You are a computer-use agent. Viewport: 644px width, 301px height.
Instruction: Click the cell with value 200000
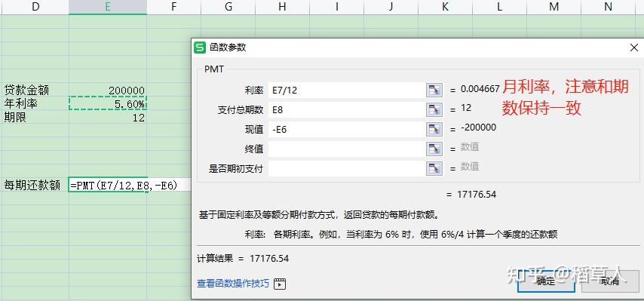(108, 90)
